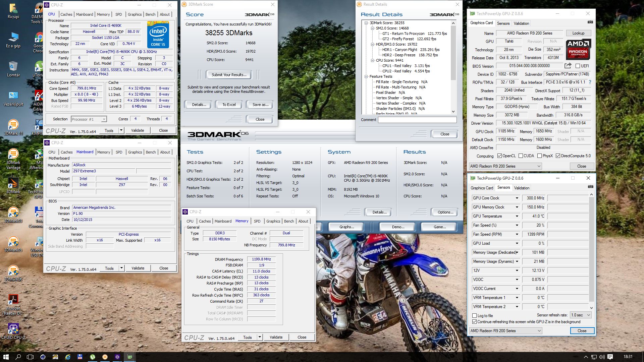Click the Options... button in 3DMark06 Results
The image size is (644, 362).
coord(445,212)
